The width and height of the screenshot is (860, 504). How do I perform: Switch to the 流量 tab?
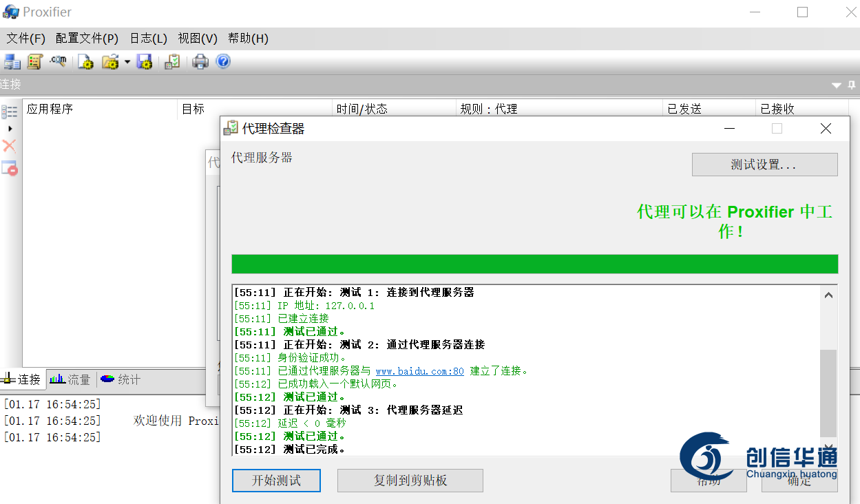70,379
